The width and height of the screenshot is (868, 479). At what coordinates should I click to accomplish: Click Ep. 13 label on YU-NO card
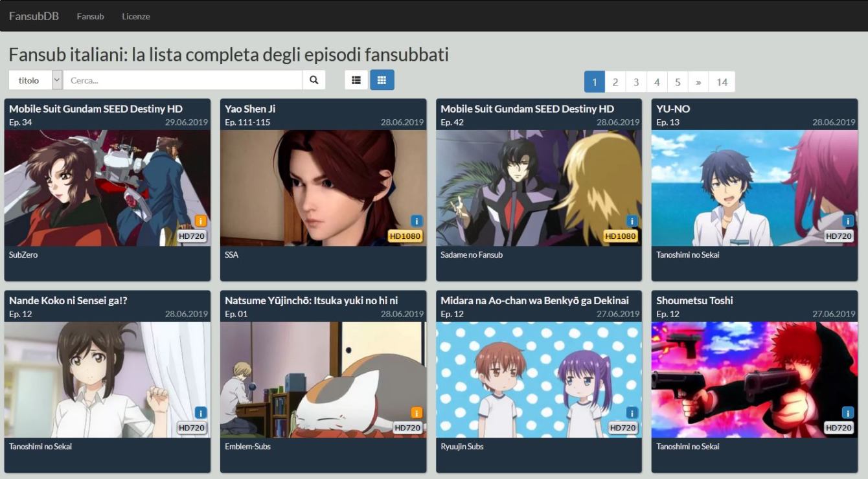tap(668, 122)
